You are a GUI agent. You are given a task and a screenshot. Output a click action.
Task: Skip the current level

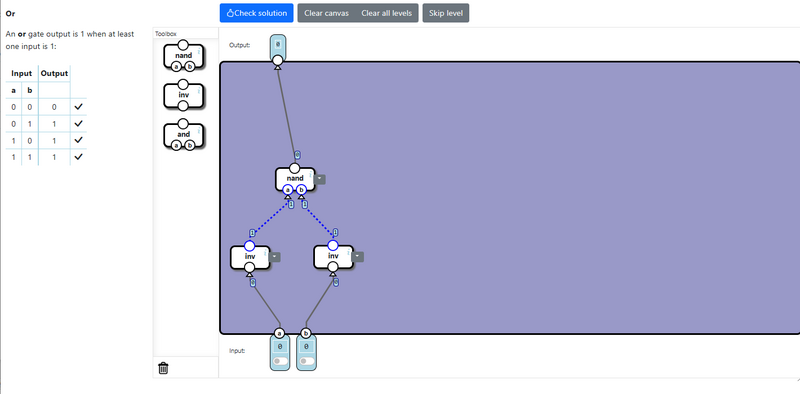tap(446, 13)
